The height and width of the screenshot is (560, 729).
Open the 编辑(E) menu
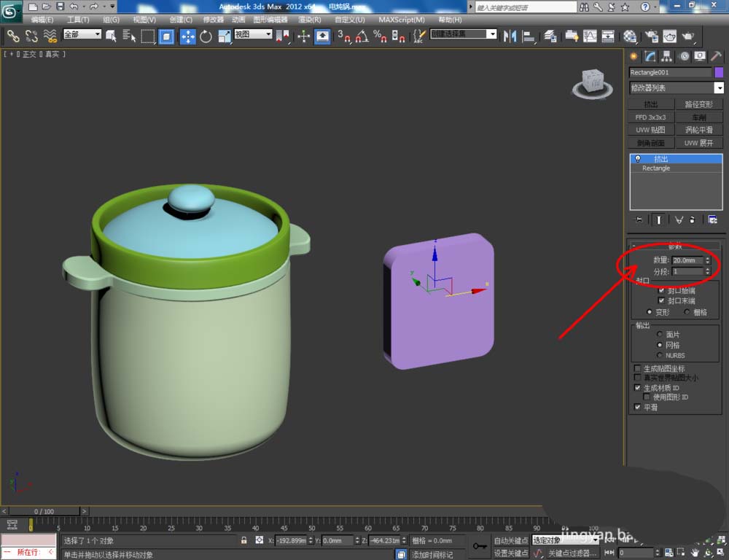pyautogui.click(x=42, y=20)
